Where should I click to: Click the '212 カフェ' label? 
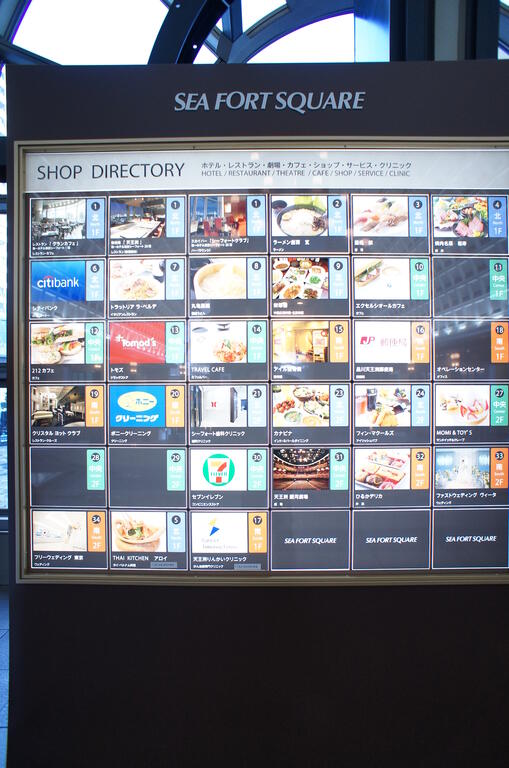[45, 371]
